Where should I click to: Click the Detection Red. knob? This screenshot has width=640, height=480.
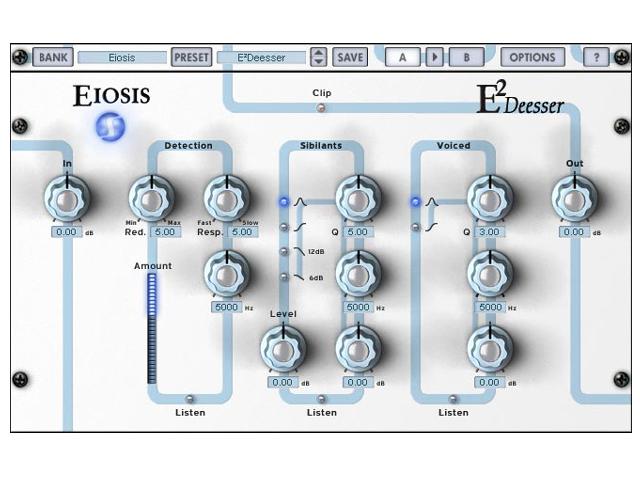coord(151,199)
